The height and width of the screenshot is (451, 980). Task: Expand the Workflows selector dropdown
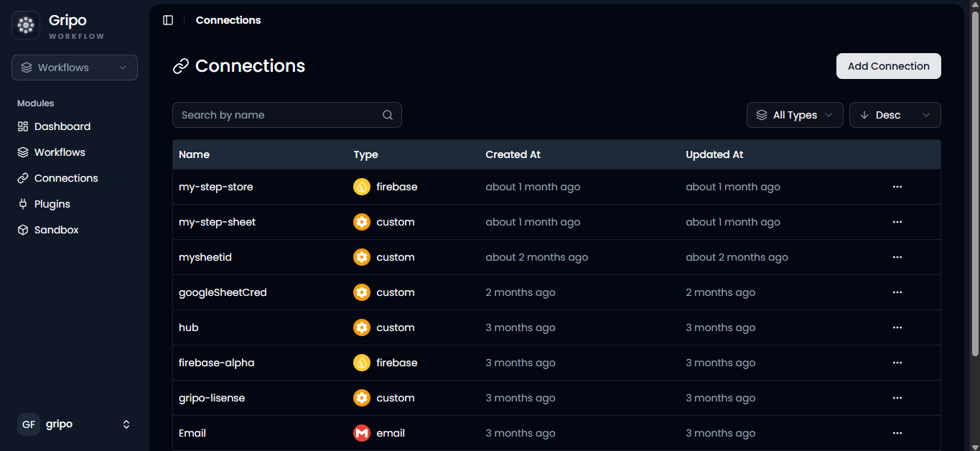pyautogui.click(x=75, y=68)
